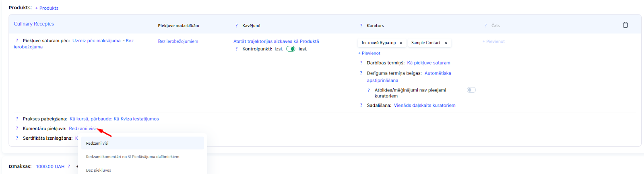644x174 pixels.
Task: Choose 'Redzami komentāri no šī Piedāvājuma dalībniekiem'
Action: (132, 157)
